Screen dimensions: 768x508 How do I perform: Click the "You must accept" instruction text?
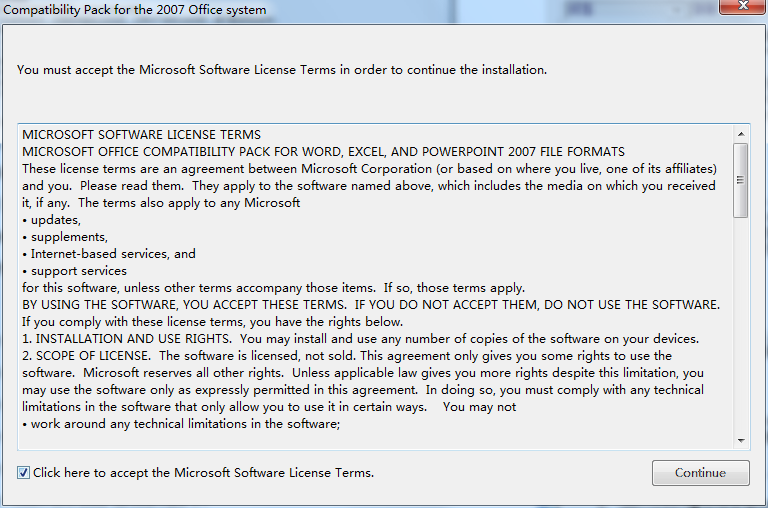tap(282, 70)
